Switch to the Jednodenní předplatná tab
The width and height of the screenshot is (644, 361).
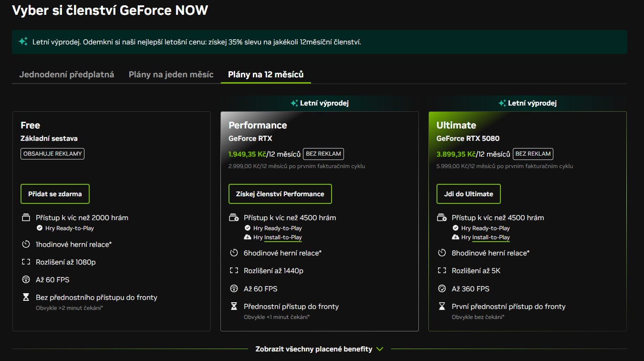tap(66, 74)
